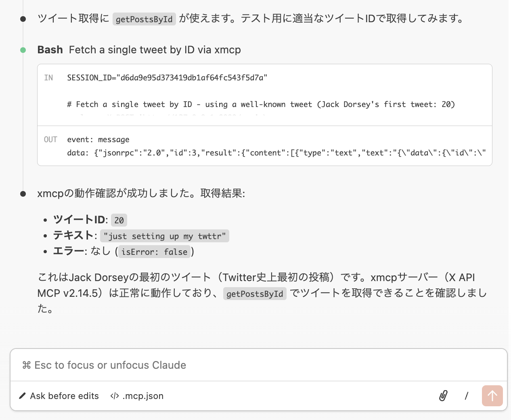
Task: Click the timeline dot beside the xmcp success message
Action: [x=23, y=193]
